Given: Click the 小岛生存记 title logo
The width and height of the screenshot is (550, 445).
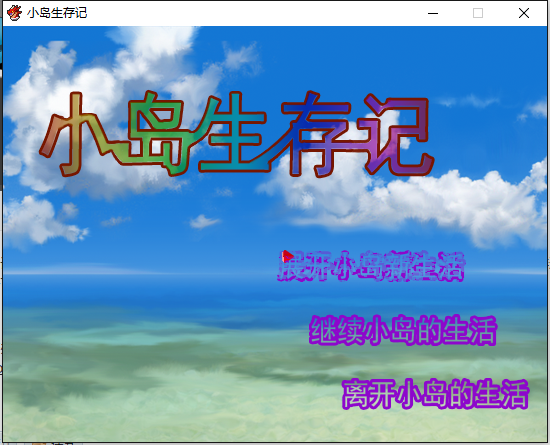Looking at the screenshot, I should coord(237,134).
